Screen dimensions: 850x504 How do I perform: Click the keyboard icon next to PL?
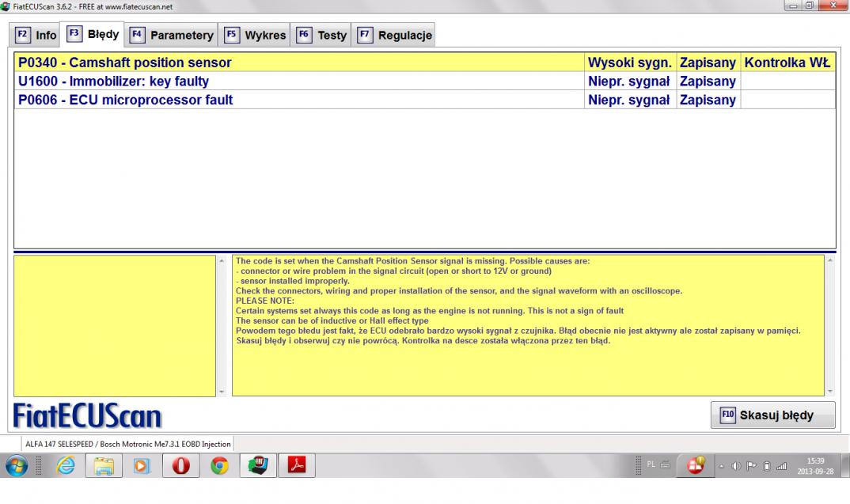tap(665, 464)
